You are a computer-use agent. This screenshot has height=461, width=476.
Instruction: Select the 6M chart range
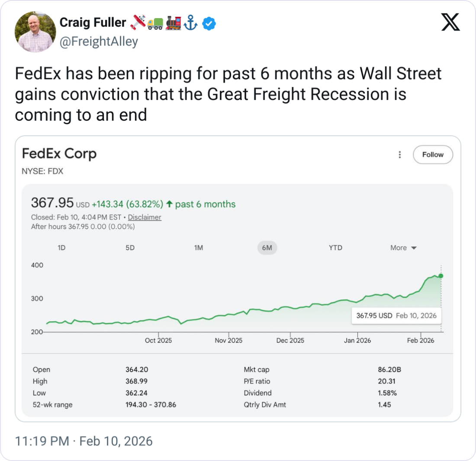[267, 248]
